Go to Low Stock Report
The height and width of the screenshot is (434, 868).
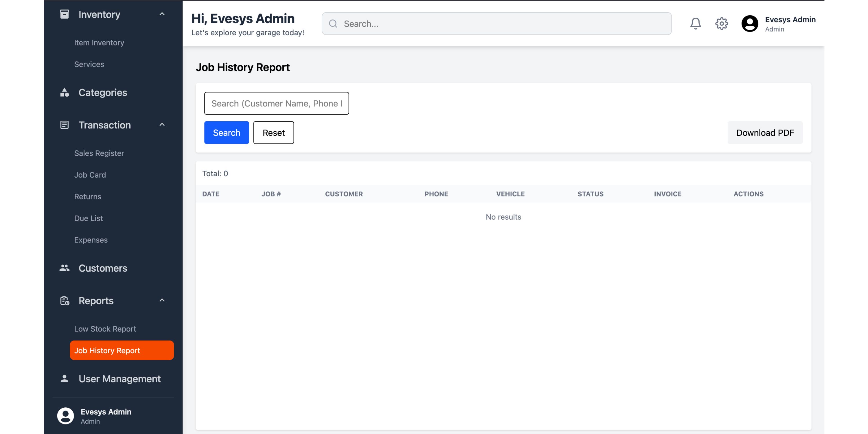tap(105, 329)
